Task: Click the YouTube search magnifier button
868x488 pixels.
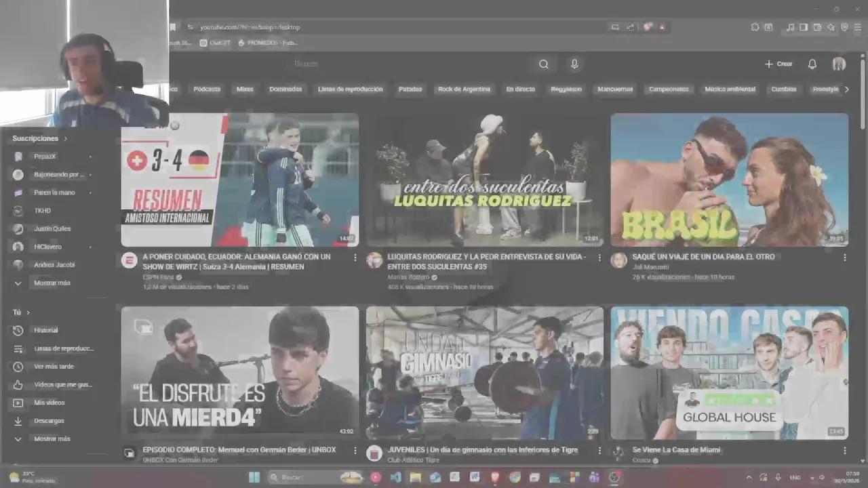Action: [x=544, y=64]
